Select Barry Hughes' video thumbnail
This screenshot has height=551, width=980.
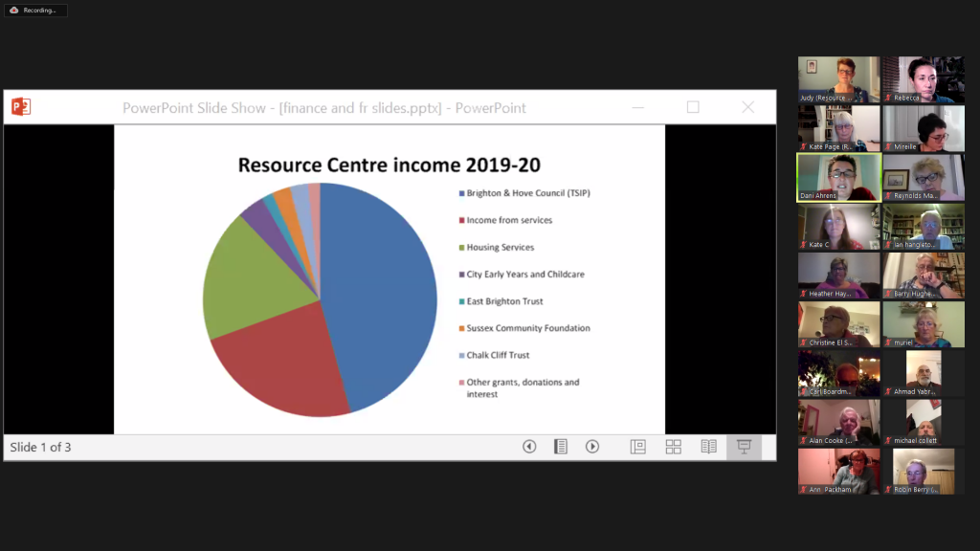[x=924, y=275]
